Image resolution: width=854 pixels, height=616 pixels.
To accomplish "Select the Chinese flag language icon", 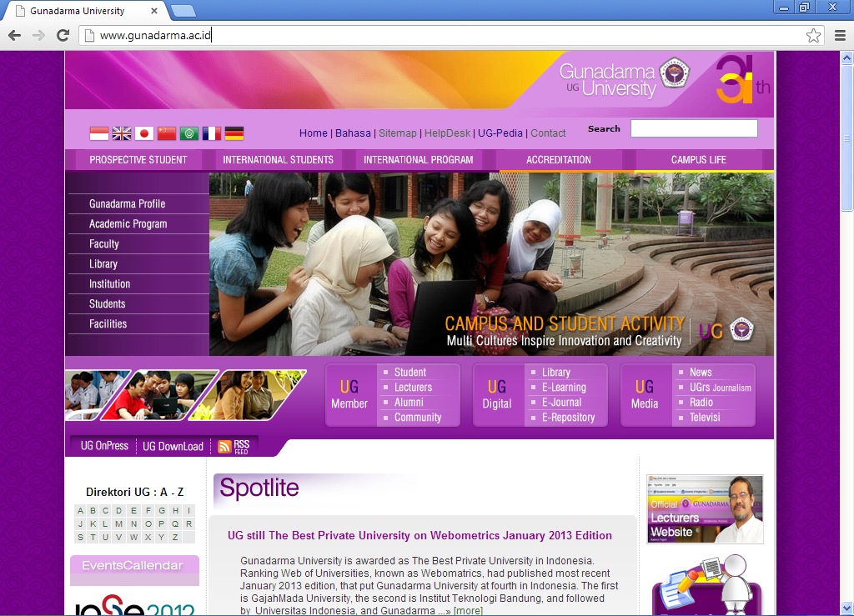I will pos(167,133).
